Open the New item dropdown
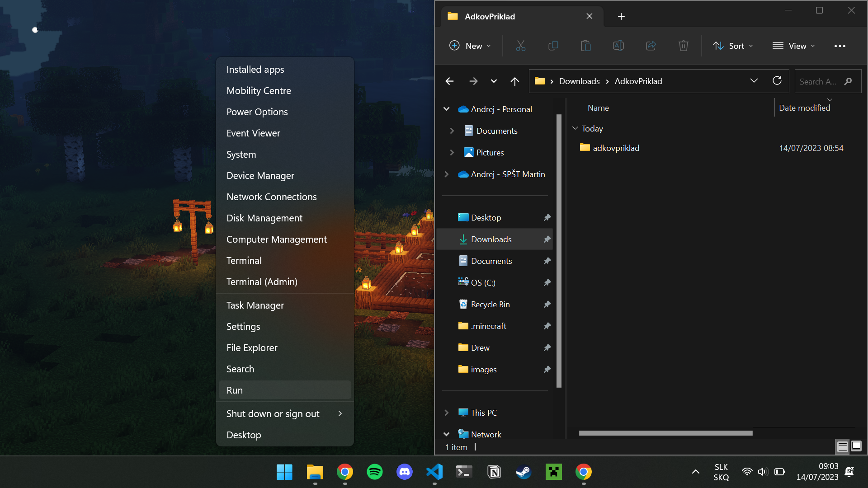Viewport: 868px width, 488px height. 470,46
